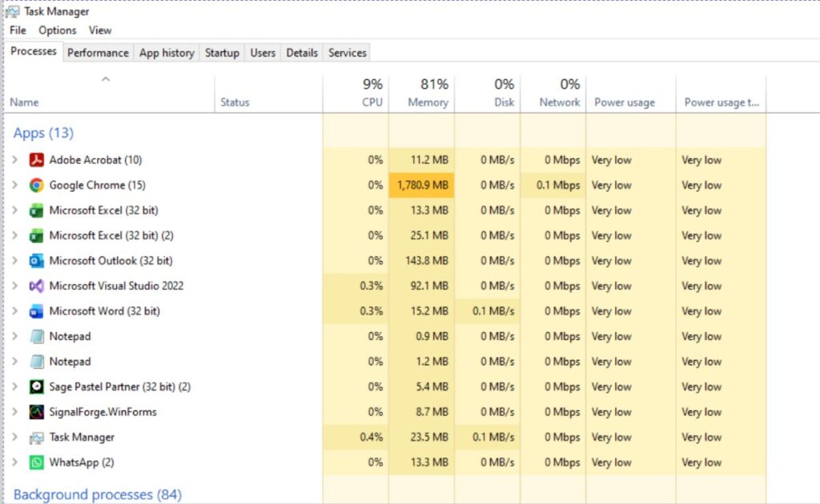Expand Microsoft Outlook (32 bit) process

(14, 261)
